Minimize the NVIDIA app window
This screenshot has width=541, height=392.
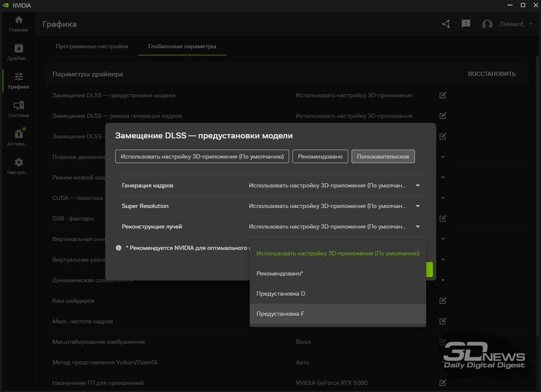point(510,5)
